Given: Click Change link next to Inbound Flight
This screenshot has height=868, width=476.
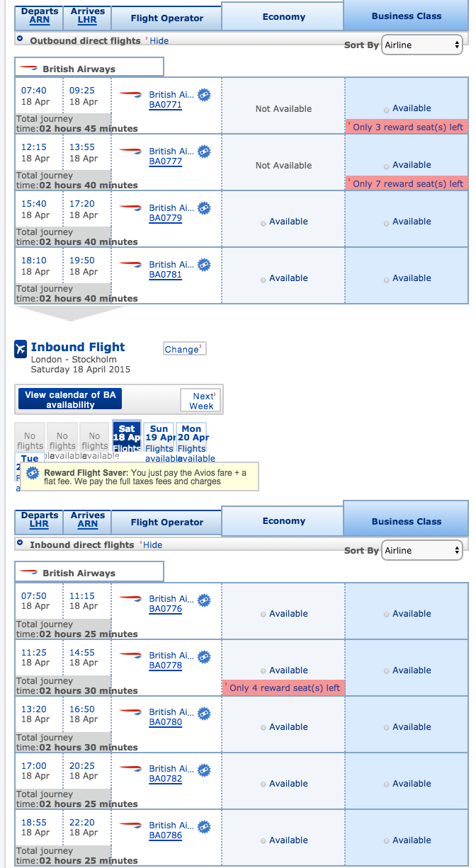Looking at the screenshot, I should click(x=183, y=349).
